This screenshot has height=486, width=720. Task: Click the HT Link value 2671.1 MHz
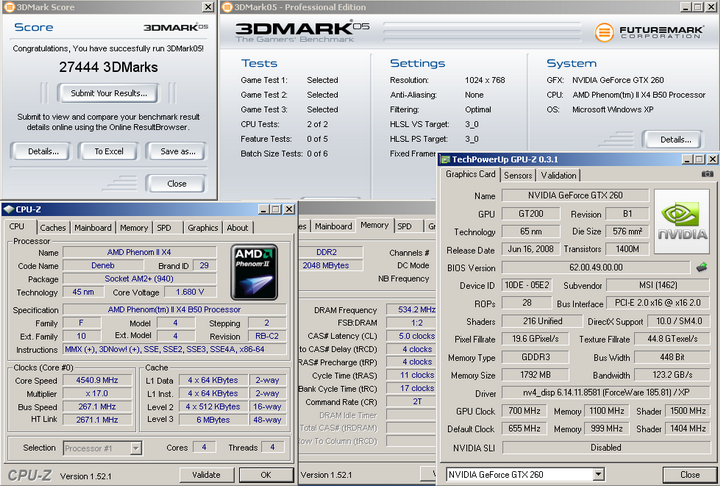pyautogui.click(x=97, y=419)
